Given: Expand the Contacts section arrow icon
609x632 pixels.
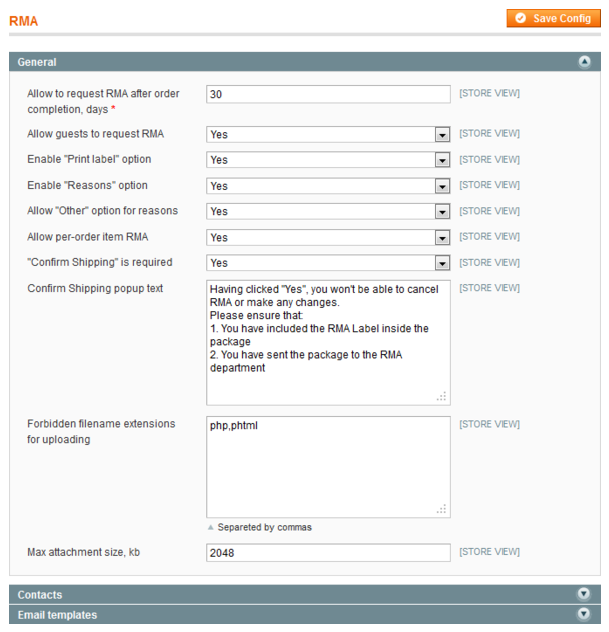Looking at the screenshot, I should [x=584, y=594].
